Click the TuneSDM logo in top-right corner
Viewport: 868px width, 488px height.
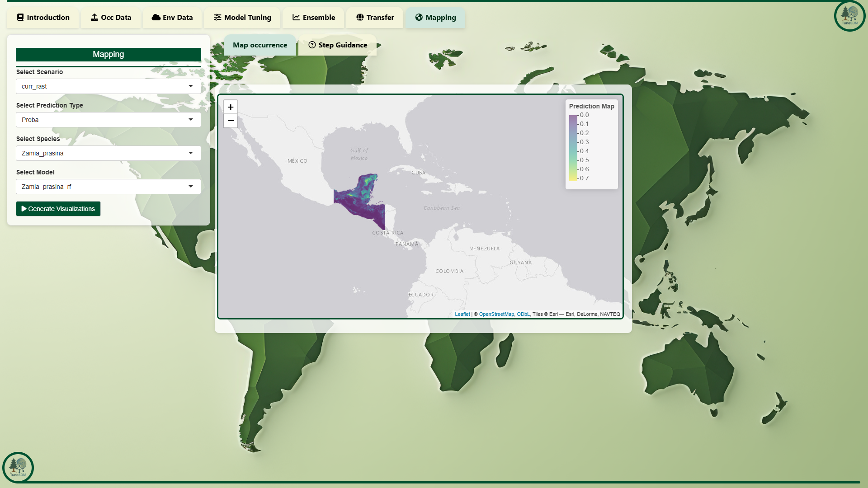[x=849, y=16]
